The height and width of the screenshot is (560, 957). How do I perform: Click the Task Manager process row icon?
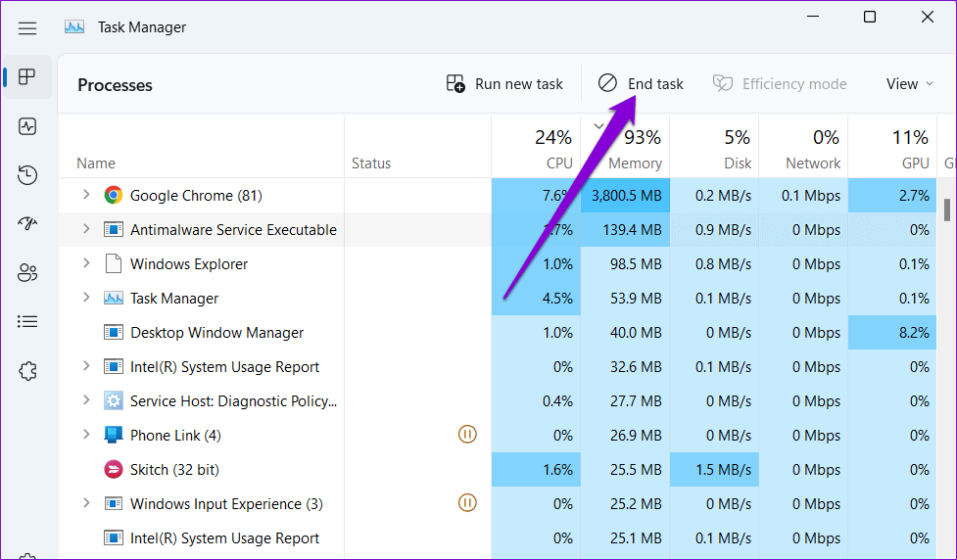pos(113,299)
